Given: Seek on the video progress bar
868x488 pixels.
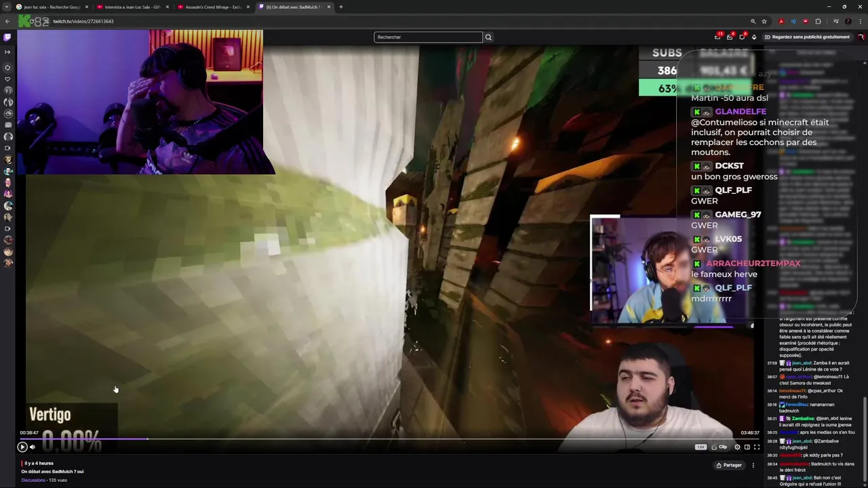Looking at the screenshot, I should point(390,439).
